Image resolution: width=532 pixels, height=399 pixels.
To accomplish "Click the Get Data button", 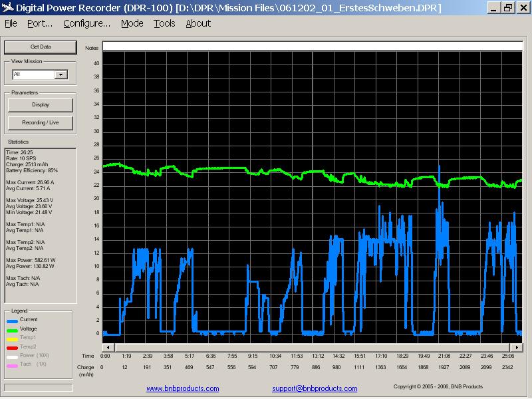I will coord(41,47).
